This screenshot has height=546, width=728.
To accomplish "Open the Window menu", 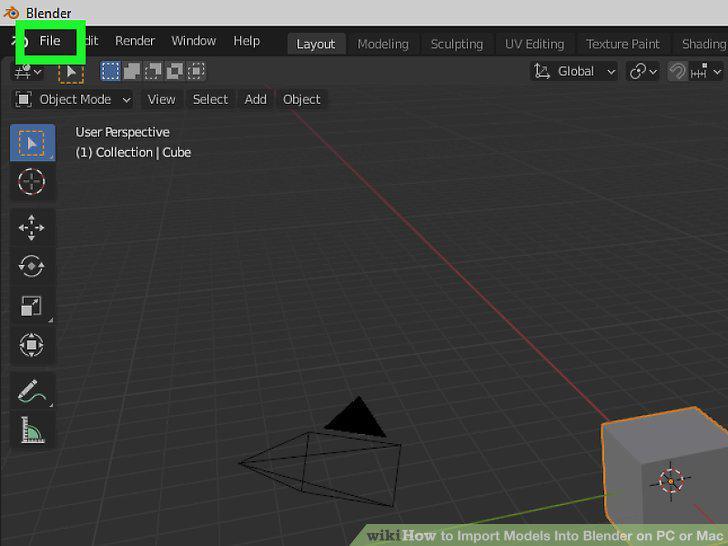I will (x=193, y=41).
